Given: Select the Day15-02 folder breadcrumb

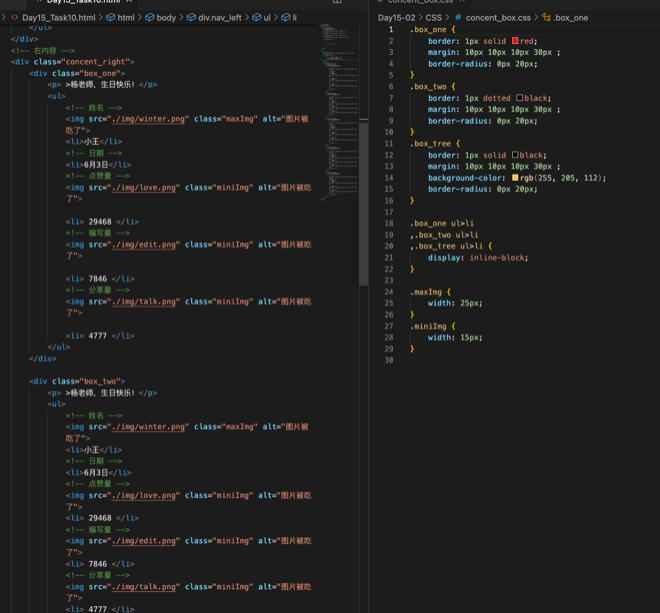Looking at the screenshot, I should (x=396, y=18).
